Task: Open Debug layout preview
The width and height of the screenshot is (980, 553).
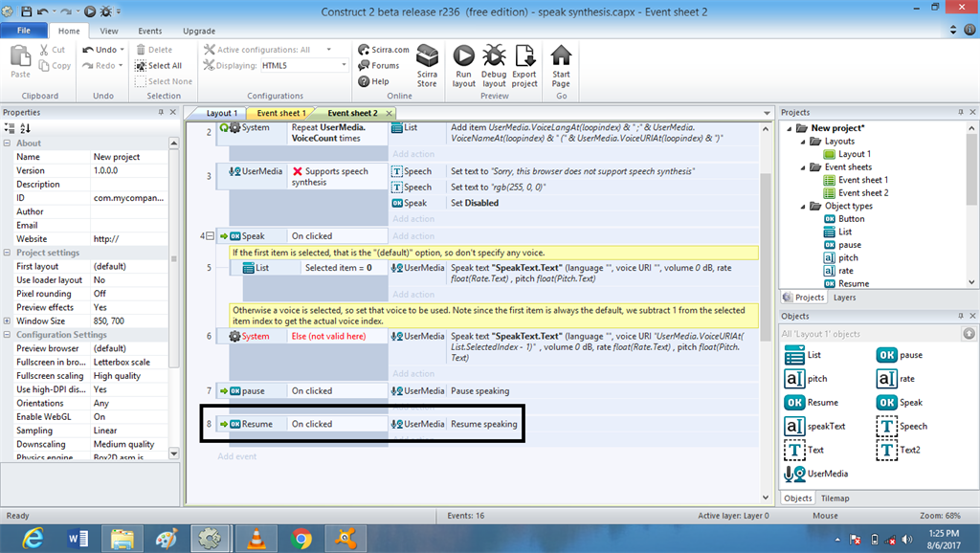Action: (493, 65)
